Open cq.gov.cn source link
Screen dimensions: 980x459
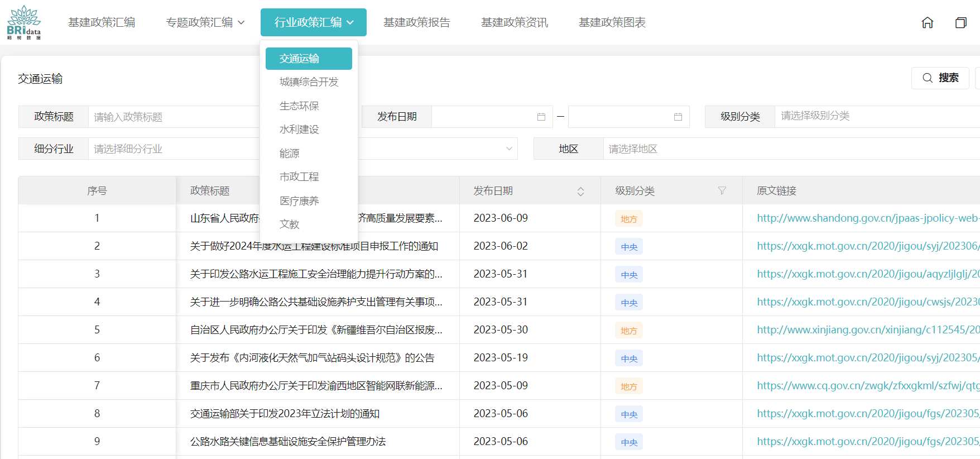point(868,386)
